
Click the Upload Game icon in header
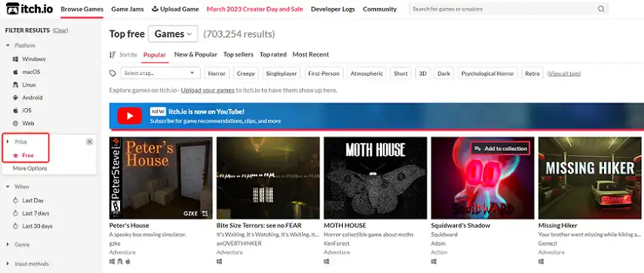[155, 9]
